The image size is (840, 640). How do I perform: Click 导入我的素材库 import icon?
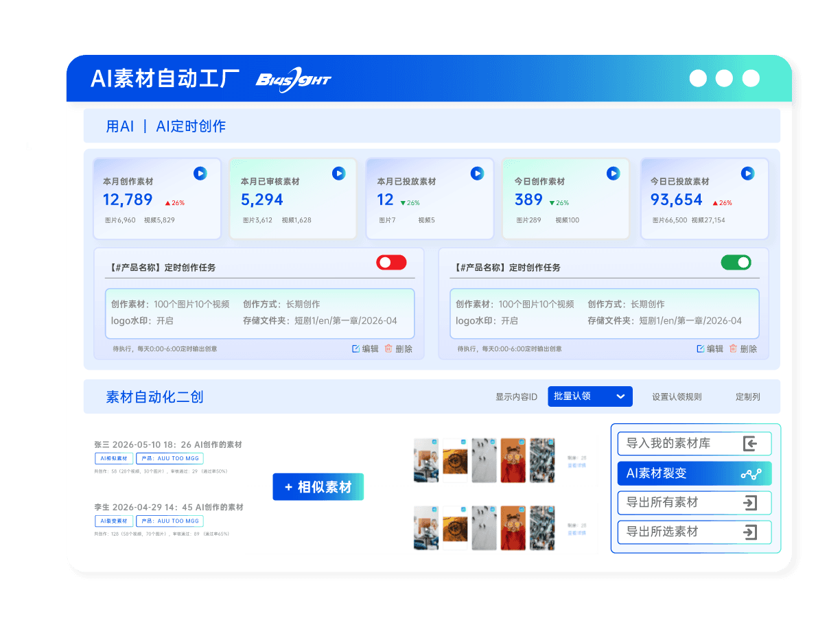750,444
